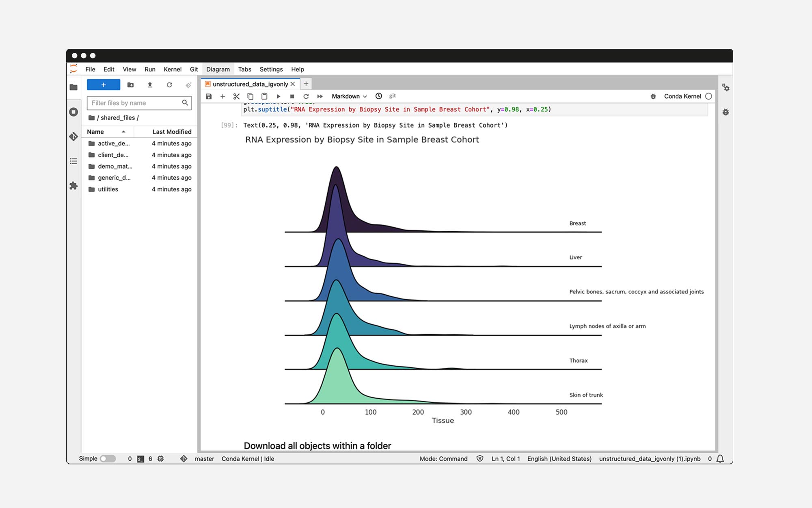This screenshot has width=812, height=508.
Task: Click the New Folder icon
Action: (130, 85)
